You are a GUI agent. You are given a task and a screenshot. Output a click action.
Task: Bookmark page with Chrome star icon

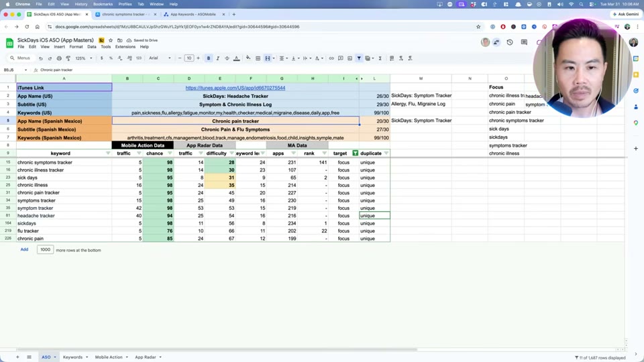[x=478, y=27]
